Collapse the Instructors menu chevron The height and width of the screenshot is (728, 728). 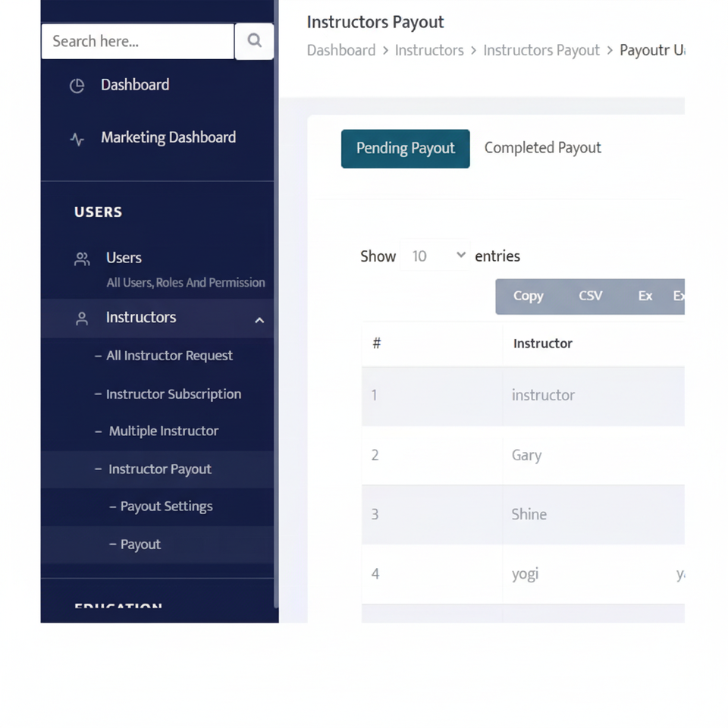259,320
